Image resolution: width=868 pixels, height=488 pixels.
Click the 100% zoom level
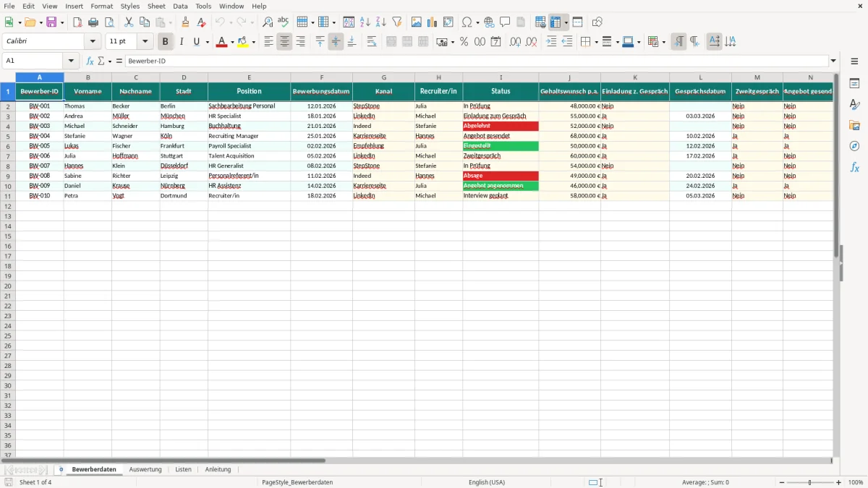(856, 482)
